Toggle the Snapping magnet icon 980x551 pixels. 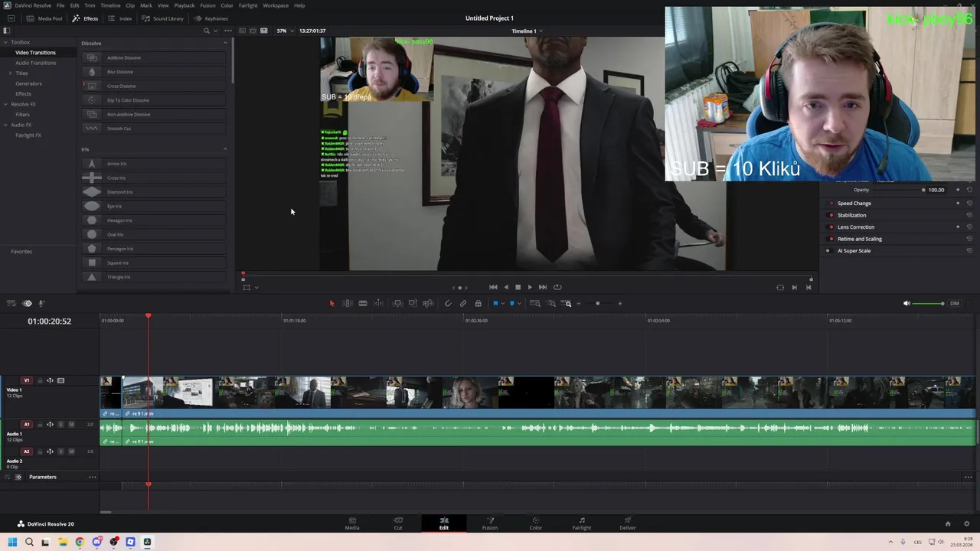tap(448, 303)
